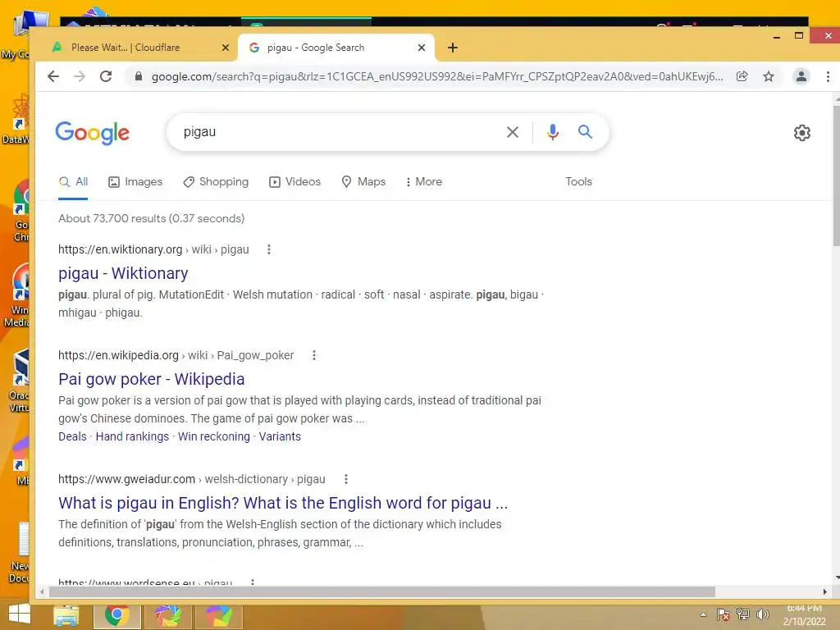This screenshot has width=840, height=630.
Task: Open a new tab with plus button
Action: point(453,48)
